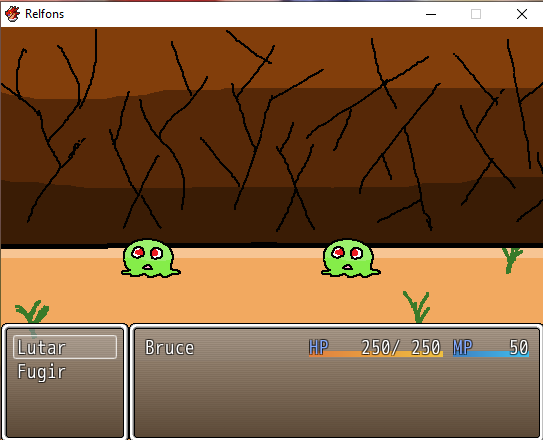Image resolution: width=543 pixels, height=440 pixels.
Task: Click Bruce's MP gauge bar
Action: point(491,354)
